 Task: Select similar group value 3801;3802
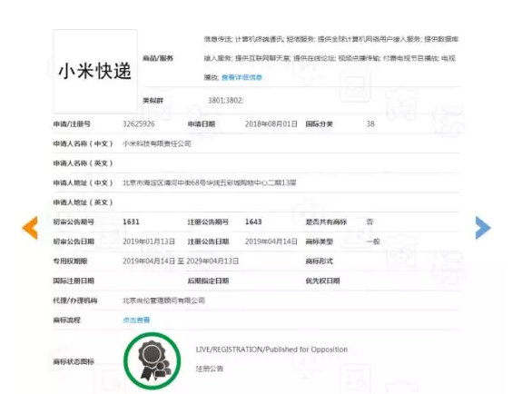(226, 101)
